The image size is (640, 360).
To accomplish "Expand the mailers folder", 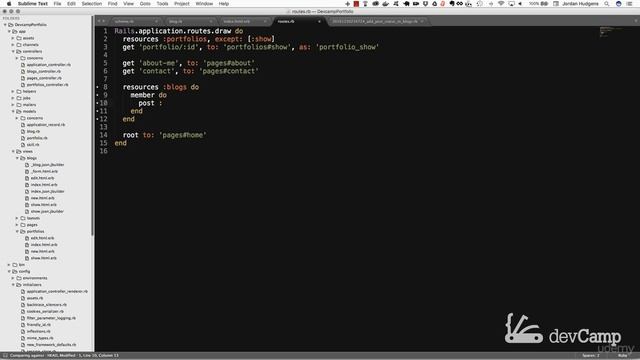I will pyautogui.click(x=13, y=105).
